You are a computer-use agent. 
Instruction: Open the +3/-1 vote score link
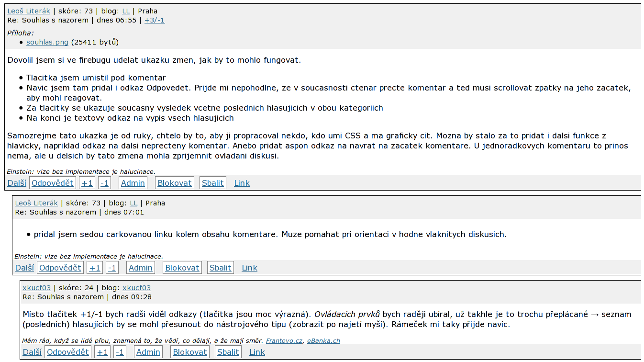[155, 20]
